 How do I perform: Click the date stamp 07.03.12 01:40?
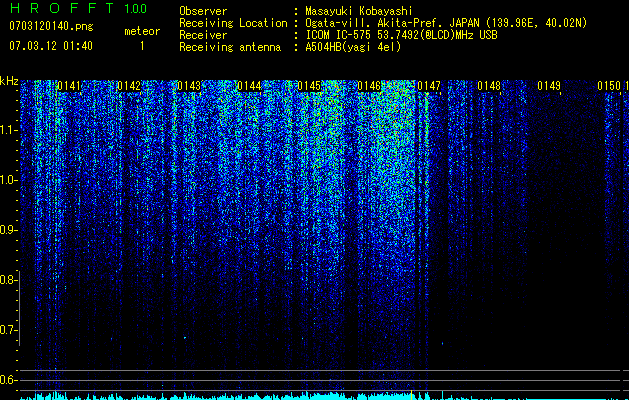51,46
